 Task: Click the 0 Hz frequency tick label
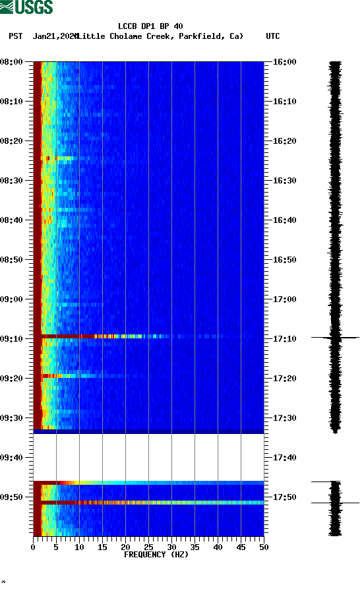(x=33, y=547)
